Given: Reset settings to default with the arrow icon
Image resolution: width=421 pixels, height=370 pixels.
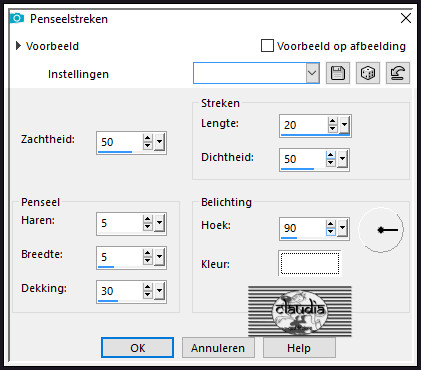Looking at the screenshot, I should (398, 73).
